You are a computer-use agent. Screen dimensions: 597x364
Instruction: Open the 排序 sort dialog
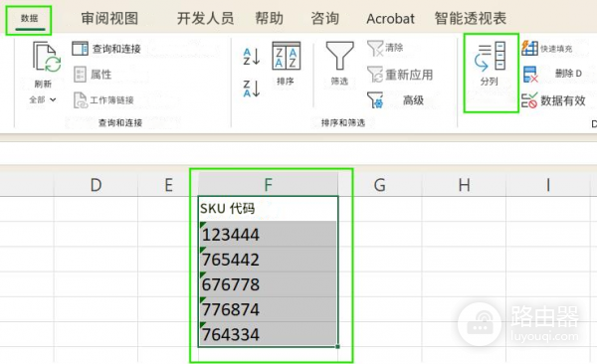[x=286, y=64]
